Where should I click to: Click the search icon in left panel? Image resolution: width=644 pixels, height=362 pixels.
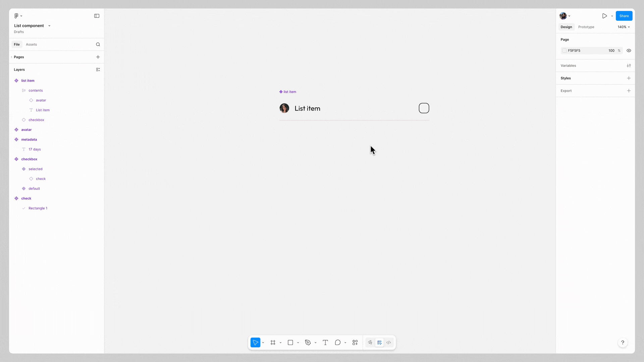[x=98, y=45]
